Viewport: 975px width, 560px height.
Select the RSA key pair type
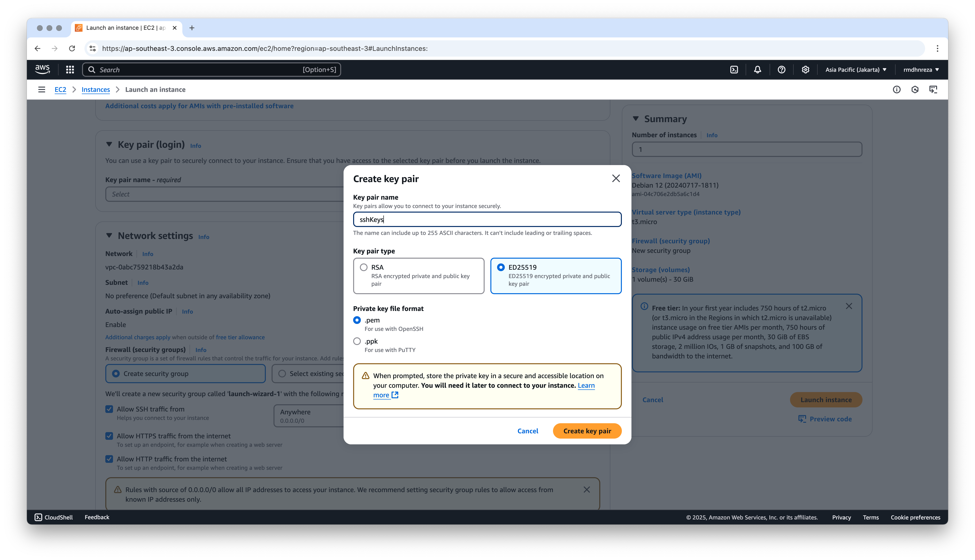419,276
